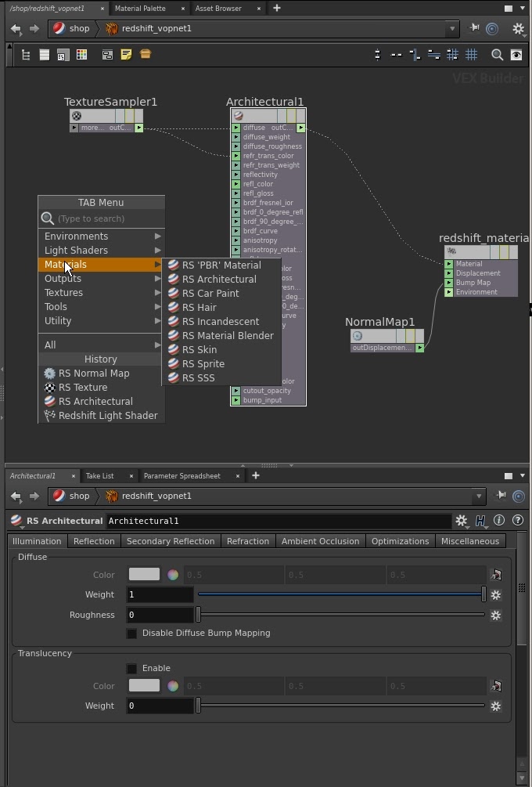Click Bump Map input on redshift_material node

tap(449, 283)
